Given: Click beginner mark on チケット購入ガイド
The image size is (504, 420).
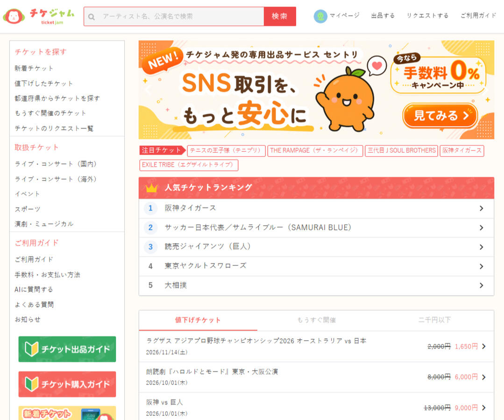Looking at the screenshot, I should [31, 384].
